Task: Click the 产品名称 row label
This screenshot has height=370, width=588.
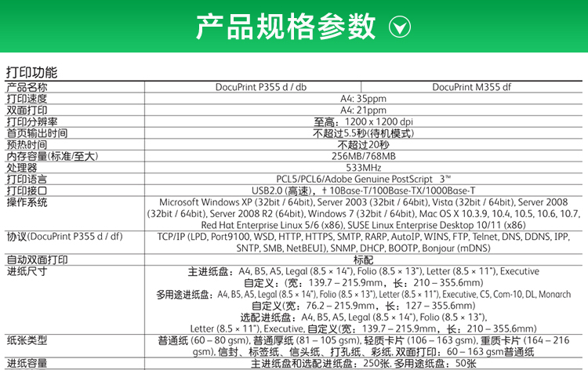Action: click(27, 87)
